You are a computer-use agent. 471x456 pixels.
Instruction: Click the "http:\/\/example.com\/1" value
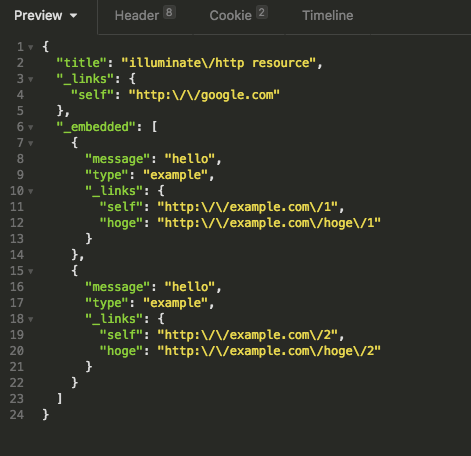pos(248,207)
